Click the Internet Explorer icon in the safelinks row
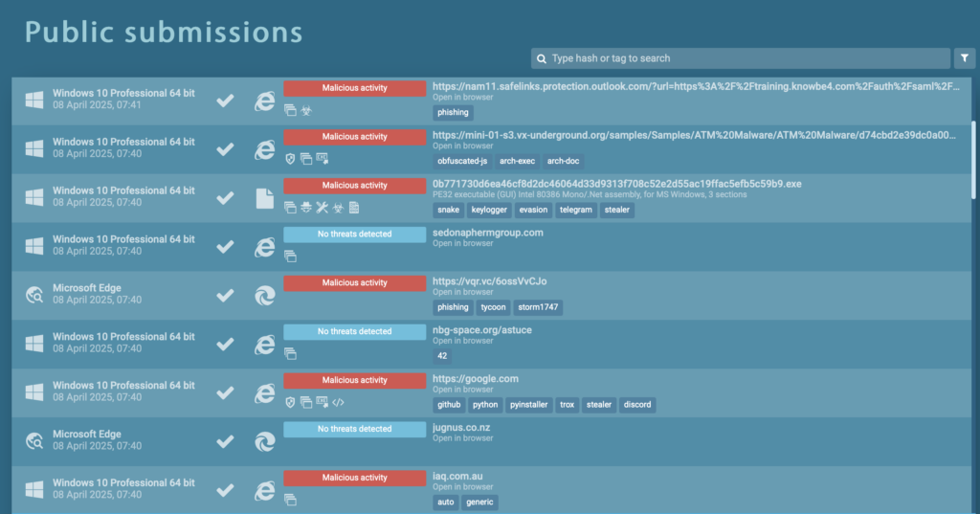The image size is (980, 514). (264, 101)
